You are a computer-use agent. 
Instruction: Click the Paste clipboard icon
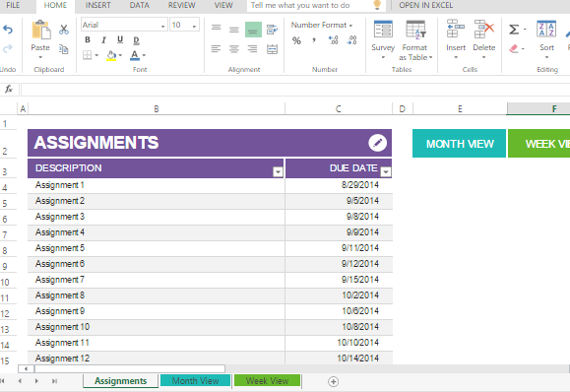[x=40, y=30]
